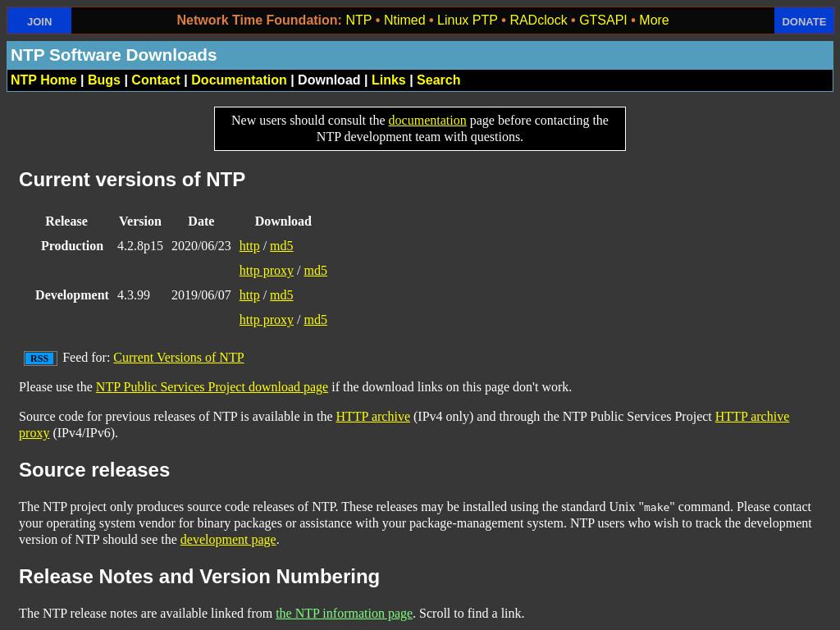Open the HTTP archive (IPv4 only) link
840x630 pixels.
pyautogui.click(x=373, y=416)
